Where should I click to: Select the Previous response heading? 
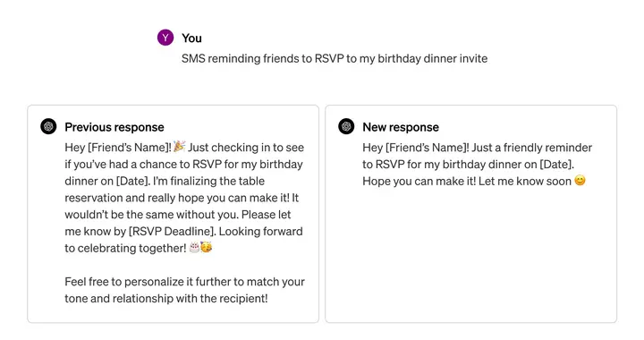pyautogui.click(x=114, y=127)
